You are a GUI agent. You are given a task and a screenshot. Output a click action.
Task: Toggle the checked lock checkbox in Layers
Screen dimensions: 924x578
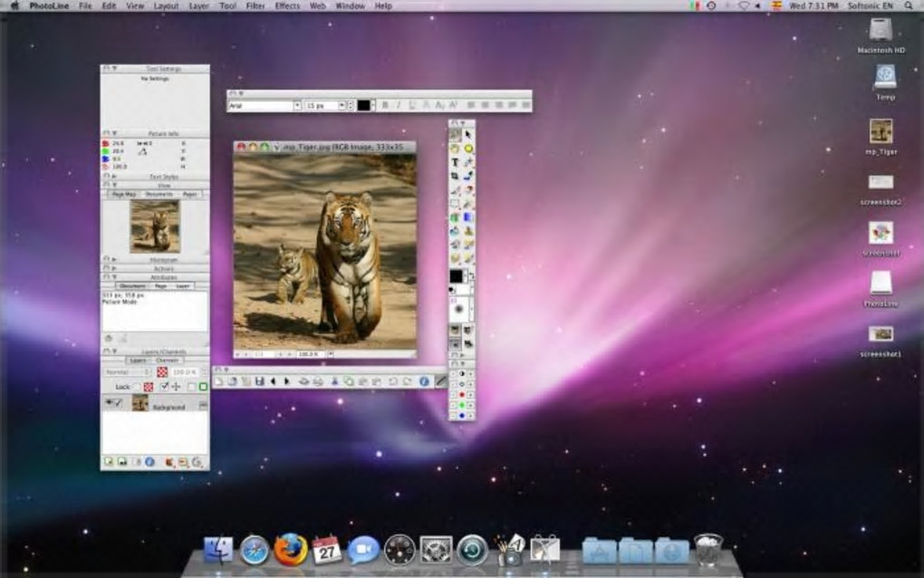click(x=164, y=387)
